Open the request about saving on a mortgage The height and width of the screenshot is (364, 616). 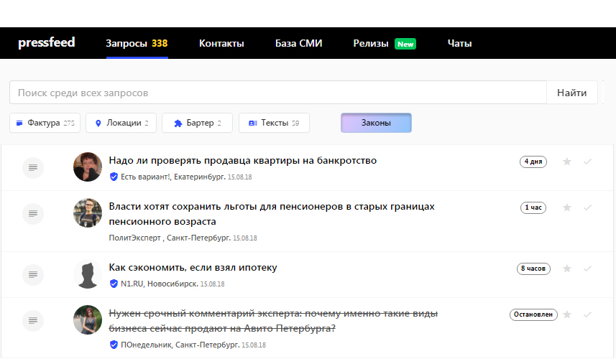tap(193, 268)
